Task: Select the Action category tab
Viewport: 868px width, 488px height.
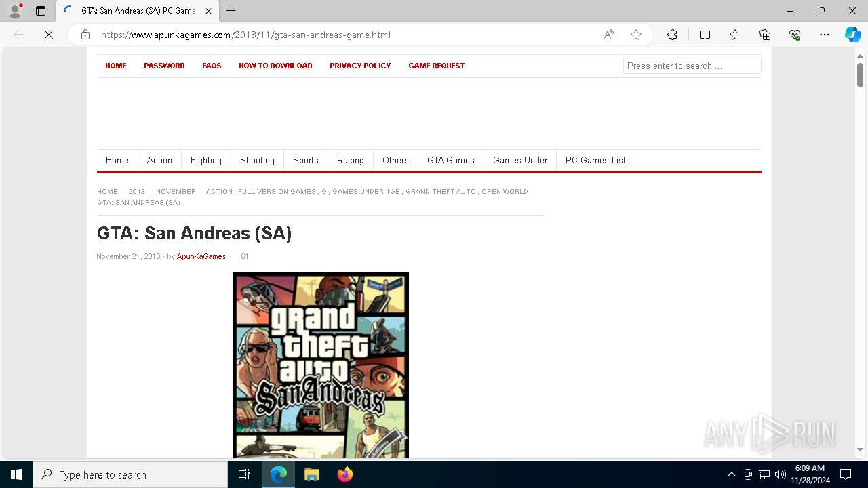Action: click(x=159, y=160)
